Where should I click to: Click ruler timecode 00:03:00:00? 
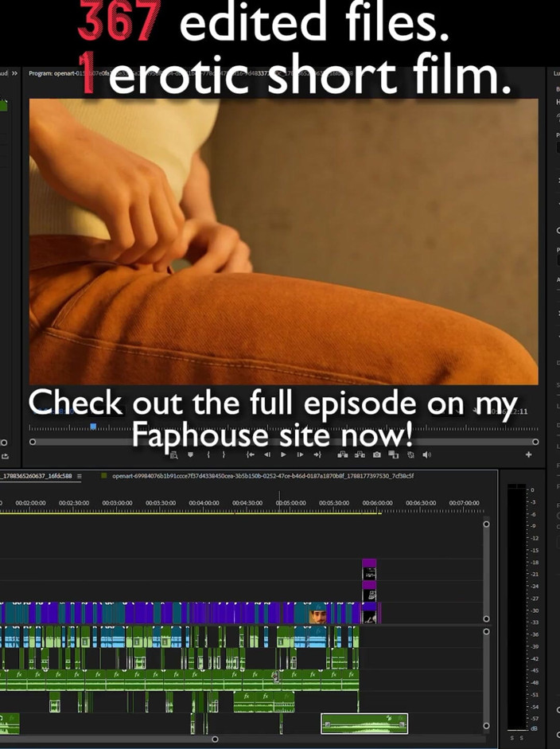click(118, 503)
